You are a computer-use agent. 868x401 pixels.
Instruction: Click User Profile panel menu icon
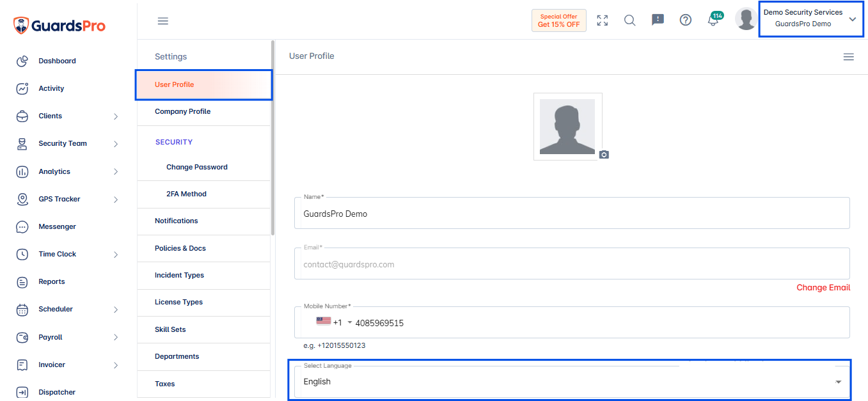849,57
